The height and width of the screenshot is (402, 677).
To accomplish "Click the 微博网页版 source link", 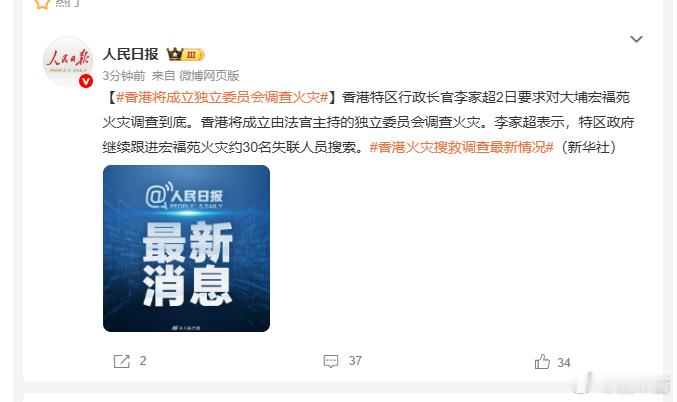I will (x=209, y=76).
